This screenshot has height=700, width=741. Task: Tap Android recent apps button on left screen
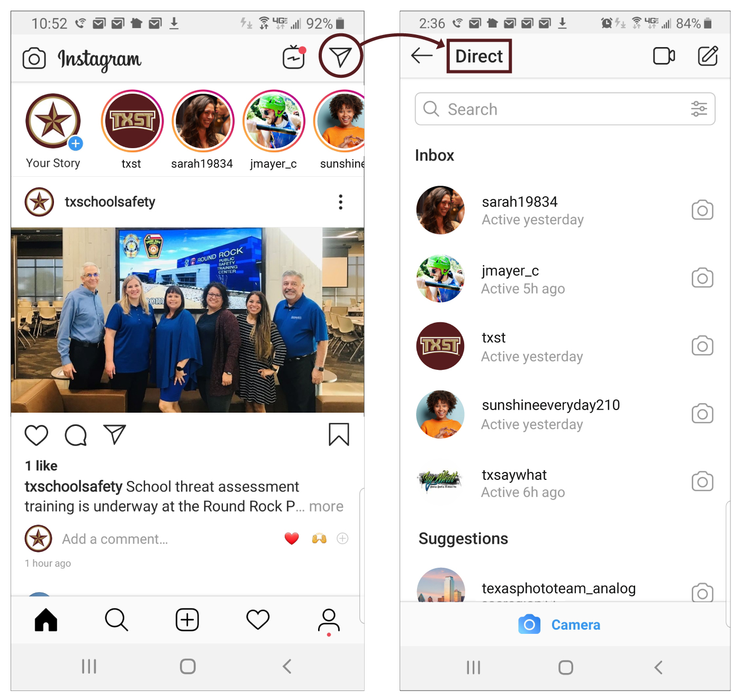click(x=89, y=666)
